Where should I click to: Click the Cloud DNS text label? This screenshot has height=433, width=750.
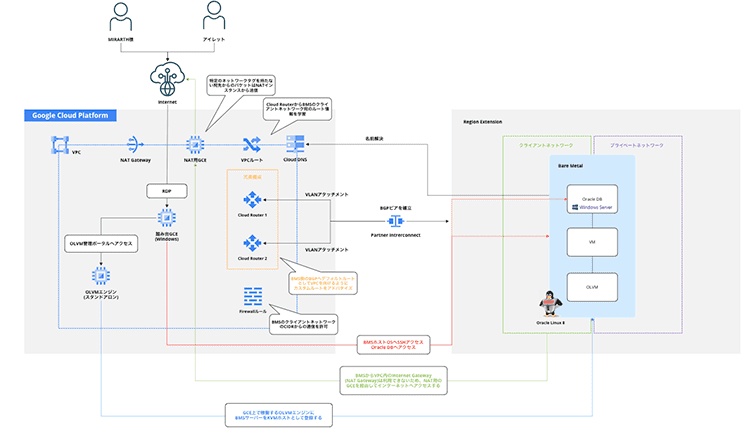point(295,160)
